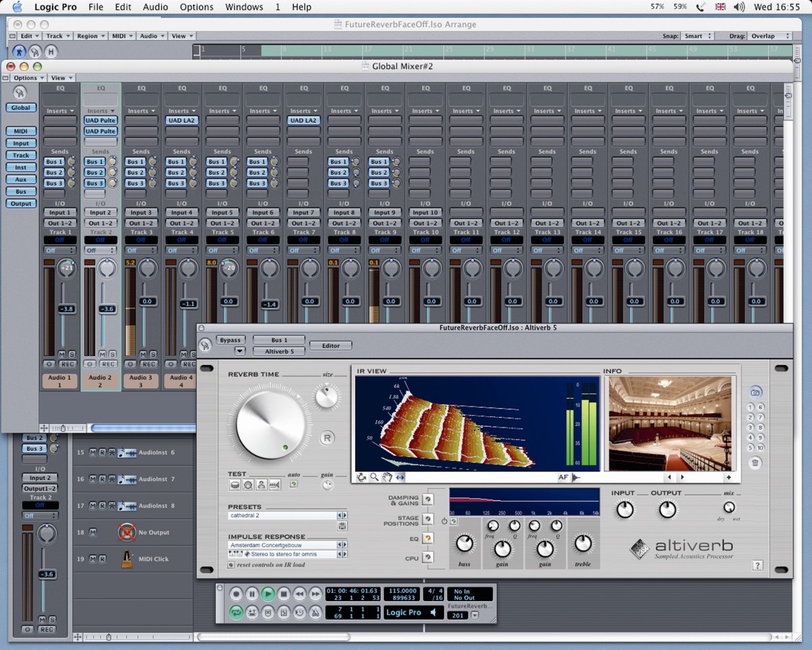Click the Audio 1 volume fader showing -3.8

point(66,309)
